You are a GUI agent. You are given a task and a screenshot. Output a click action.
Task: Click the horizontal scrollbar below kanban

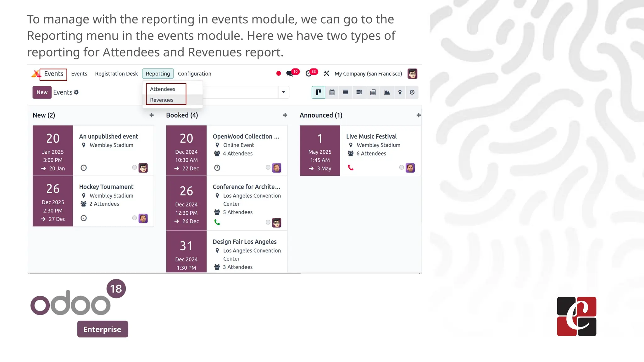tap(165, 273)
